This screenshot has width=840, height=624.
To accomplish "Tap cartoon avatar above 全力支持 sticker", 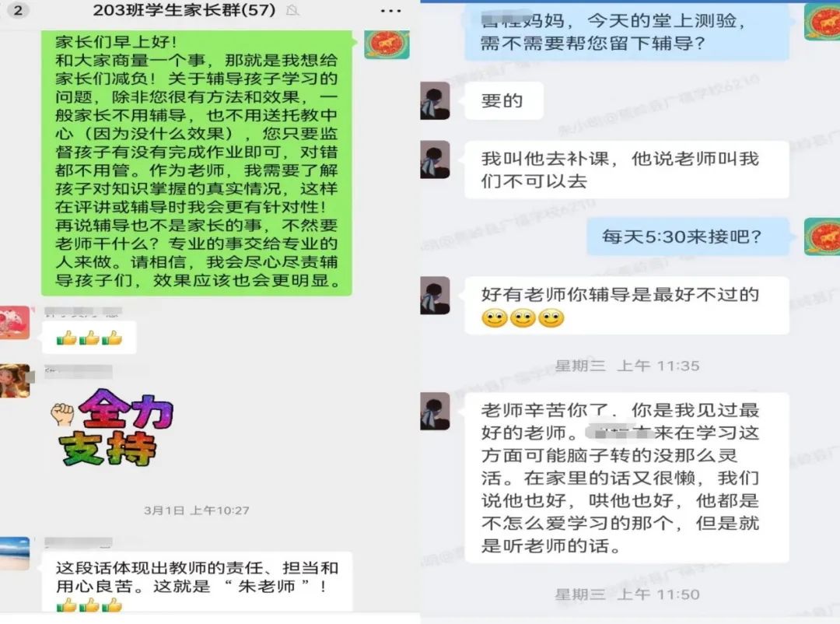I will 15,380.
